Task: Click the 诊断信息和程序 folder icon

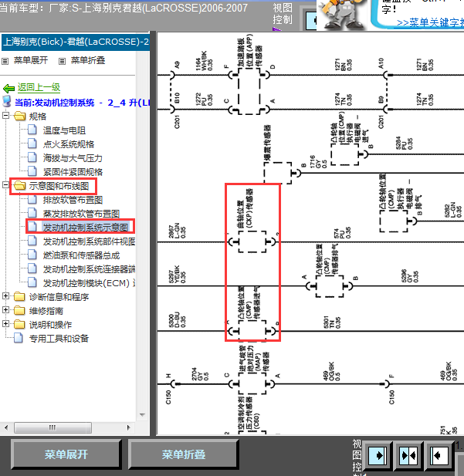Action: coord(20,296)
